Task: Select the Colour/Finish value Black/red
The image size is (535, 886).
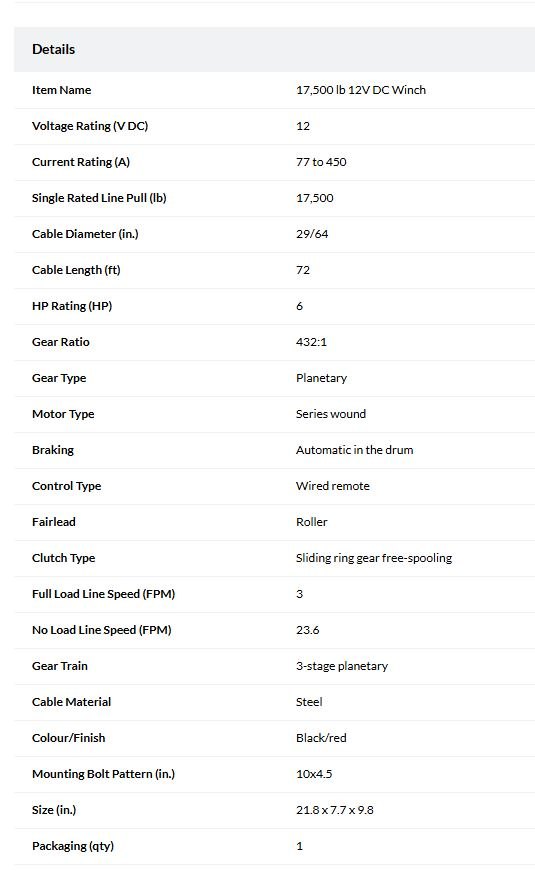Action: pos(321,738)
